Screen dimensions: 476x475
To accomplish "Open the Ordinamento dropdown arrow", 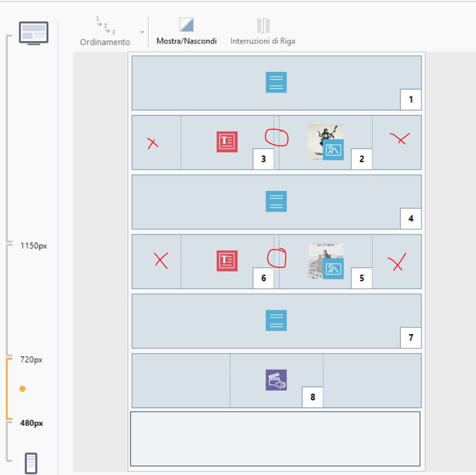I will (x=142, y=32).
